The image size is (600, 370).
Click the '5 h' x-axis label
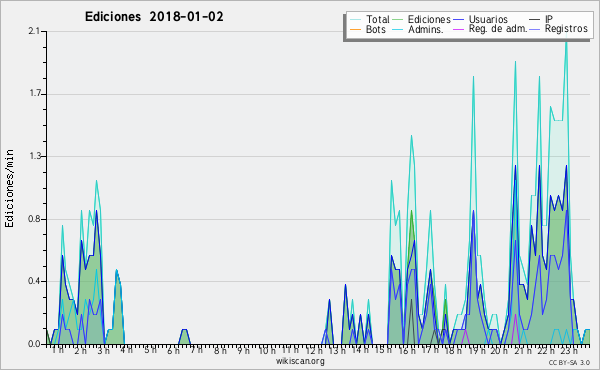tap(150, 350)
